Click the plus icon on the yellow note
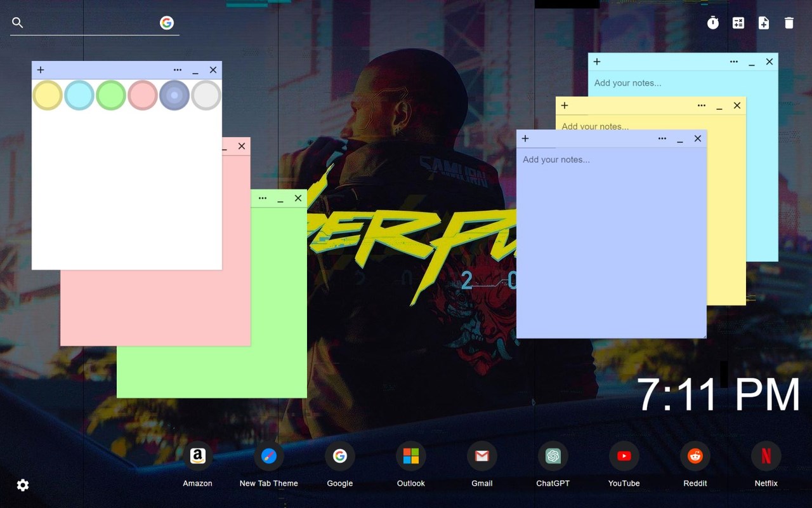The width and height of the screenshot is (812, 508). pos(565,105)
